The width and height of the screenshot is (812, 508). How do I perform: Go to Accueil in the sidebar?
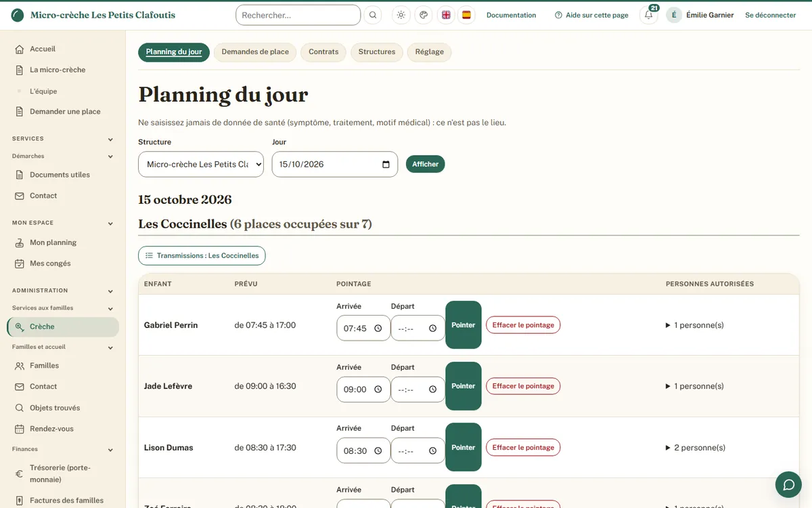pyautogui.click(x=63, y=49)
